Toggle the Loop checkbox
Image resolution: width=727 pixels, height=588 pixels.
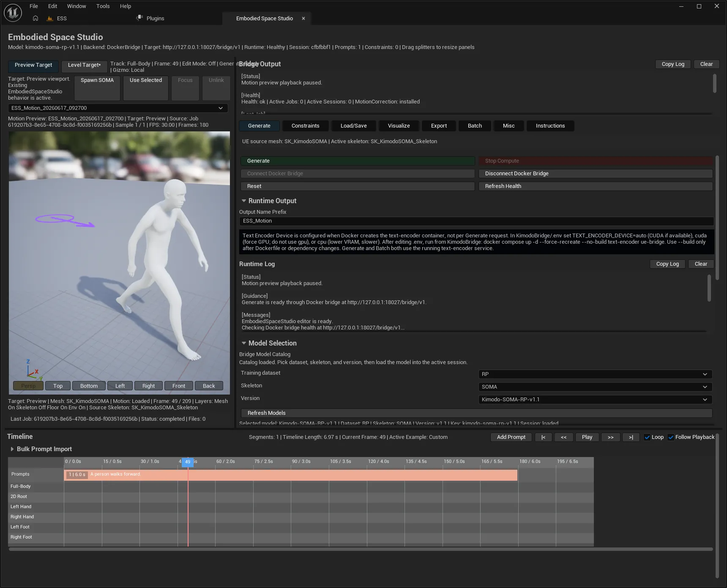point(647,437)
